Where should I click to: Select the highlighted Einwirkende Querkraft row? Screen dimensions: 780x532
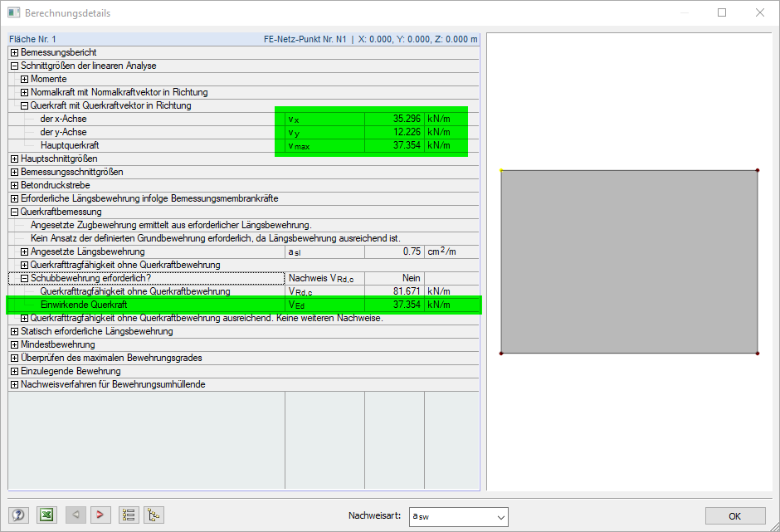coord(124,305)
